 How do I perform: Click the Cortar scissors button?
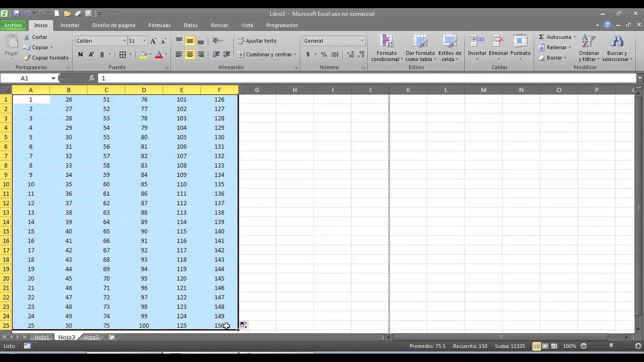pos(35,37)
